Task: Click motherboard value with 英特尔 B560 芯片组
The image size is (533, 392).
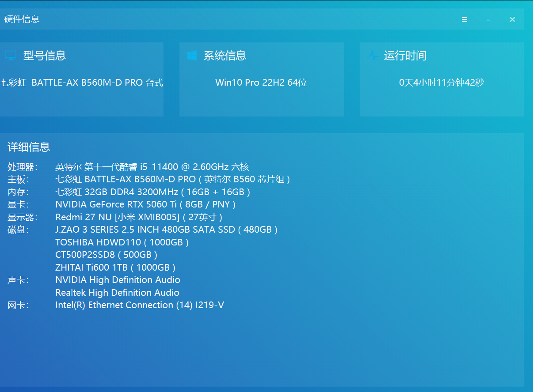Action: coord(173,180)
